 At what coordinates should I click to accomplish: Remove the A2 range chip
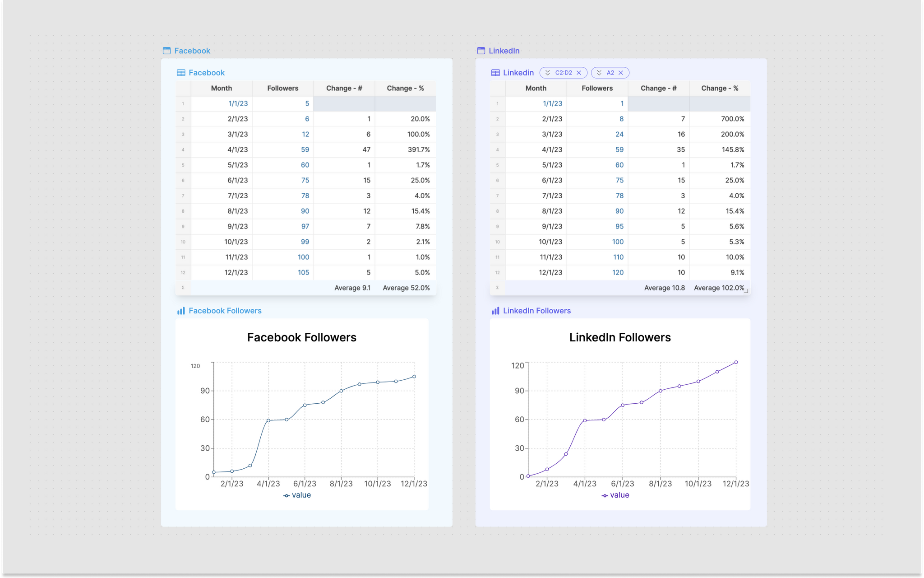click(x=621, y=73)
